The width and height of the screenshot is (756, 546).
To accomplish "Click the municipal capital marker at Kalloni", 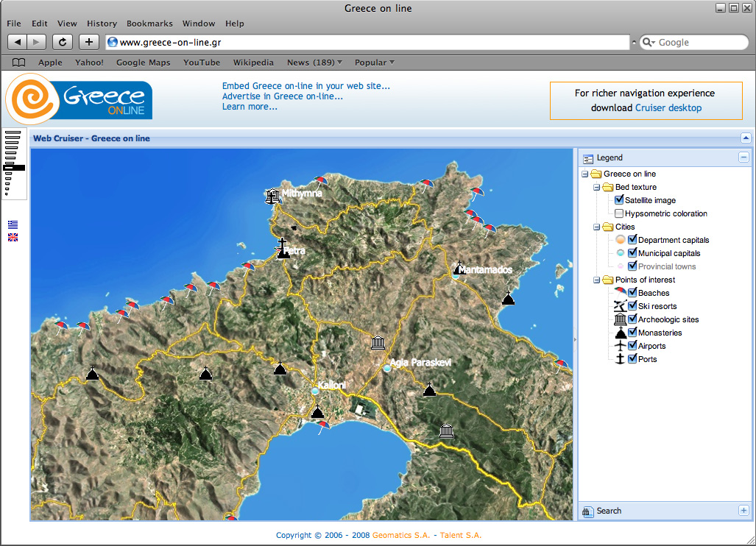I will 315,391.
